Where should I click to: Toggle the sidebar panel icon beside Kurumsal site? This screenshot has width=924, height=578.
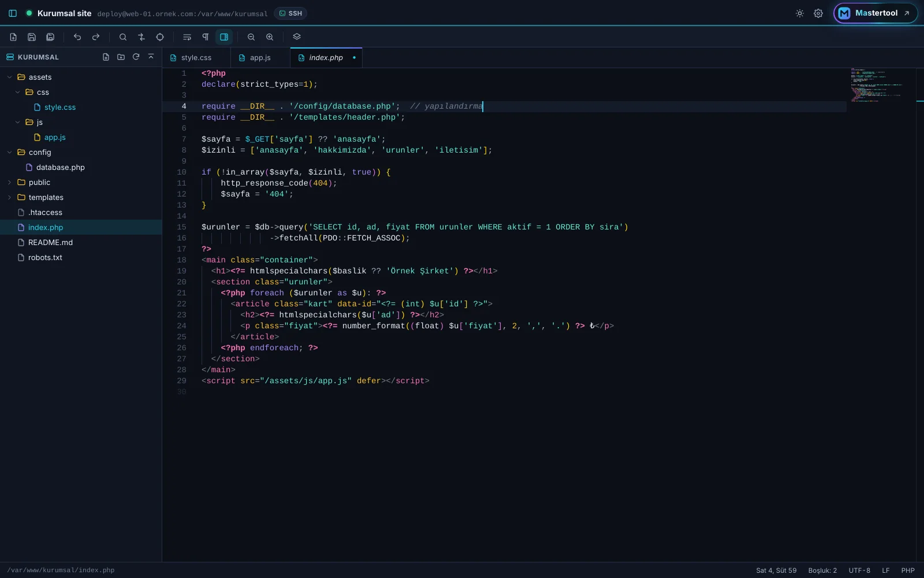click(x=13, y=13)
